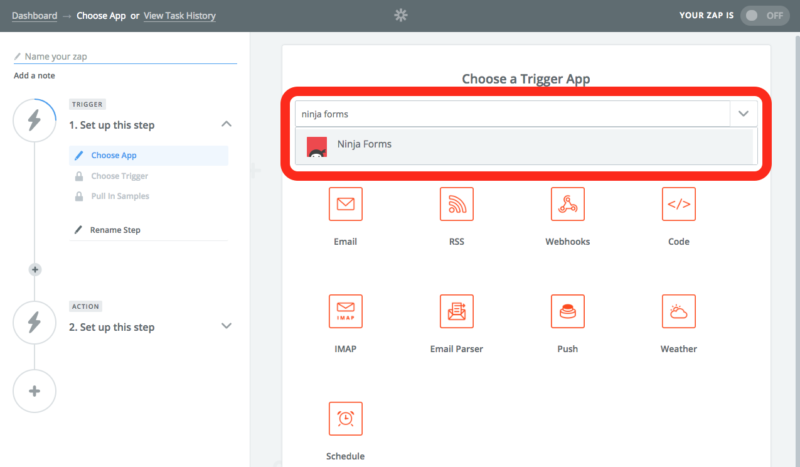Choose the IMAP app icon
The image size is (800, 467).
click(345, 311)
